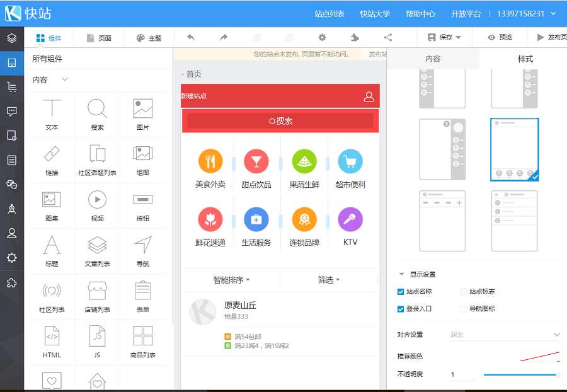Open the plugin puzzle icon in toolbar

click(355, 37)
